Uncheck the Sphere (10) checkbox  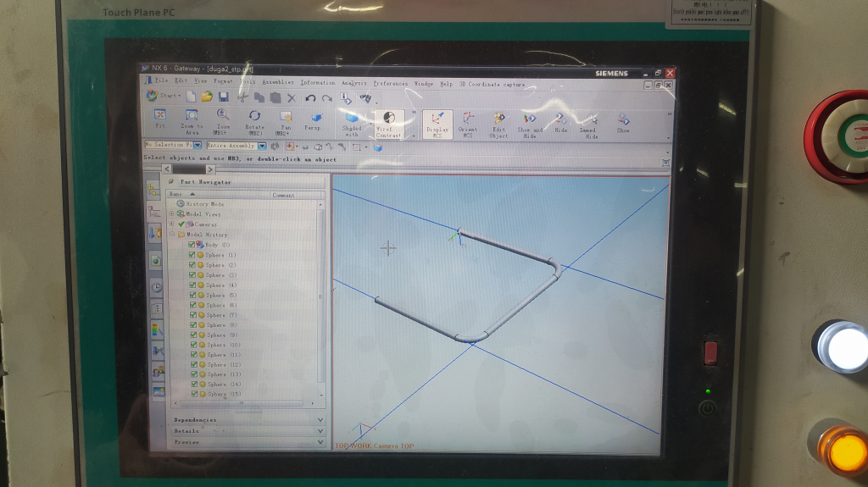click(x=192, y=345)
